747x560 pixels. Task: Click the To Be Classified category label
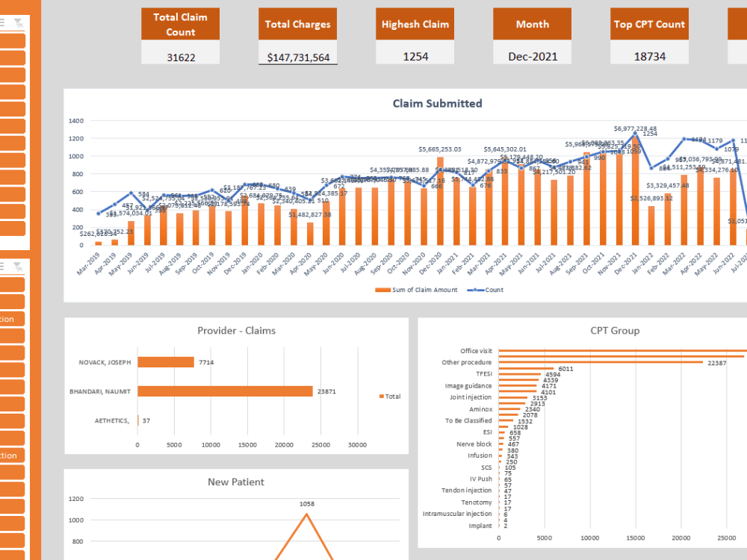click(468, 420)
